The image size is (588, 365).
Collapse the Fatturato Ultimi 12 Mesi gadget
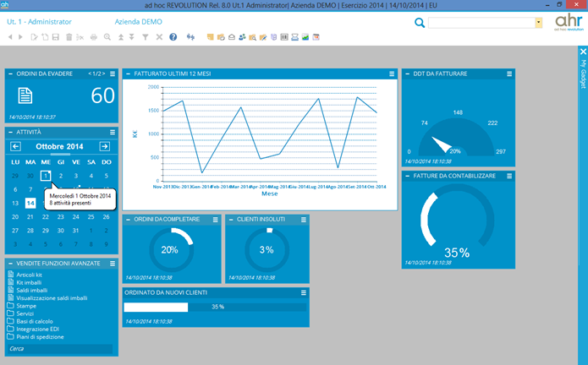pyautogui.click(x=128, y=74)
